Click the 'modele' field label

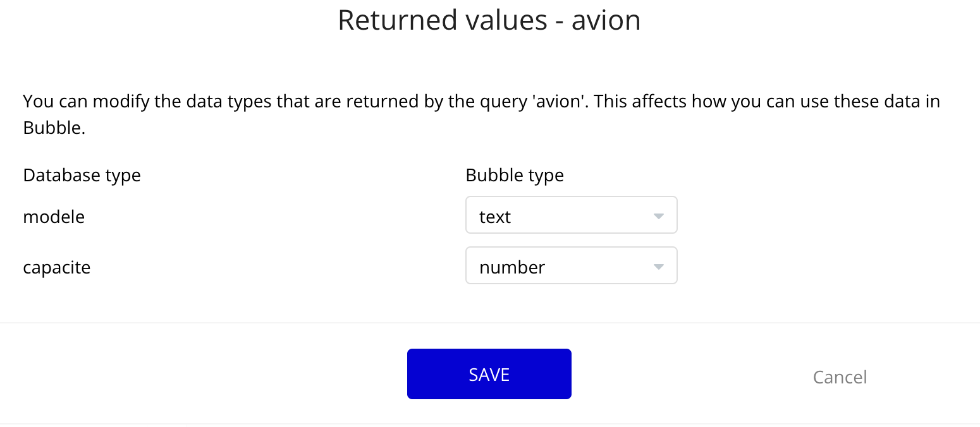click(54, 217)
